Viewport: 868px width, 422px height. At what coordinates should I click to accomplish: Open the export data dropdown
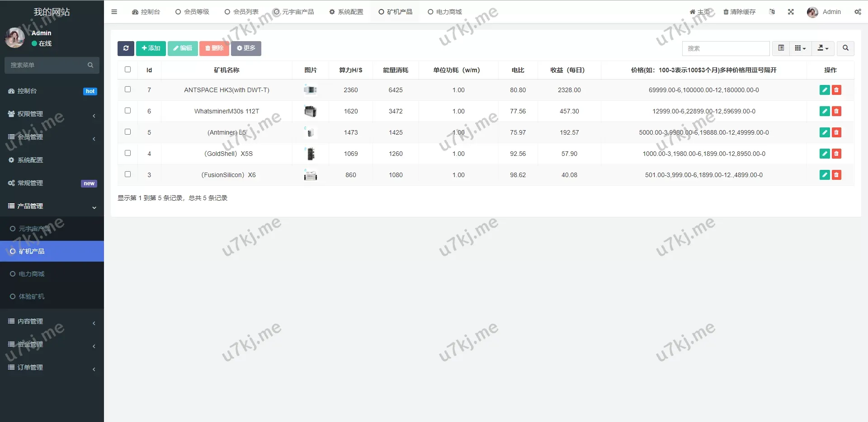pos(823,48)
